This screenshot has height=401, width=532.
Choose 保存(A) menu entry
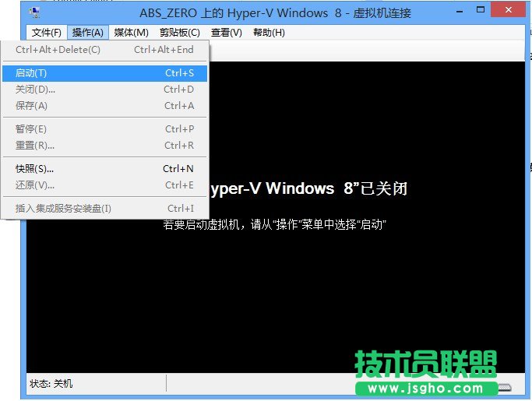click(x=104, y=106)
